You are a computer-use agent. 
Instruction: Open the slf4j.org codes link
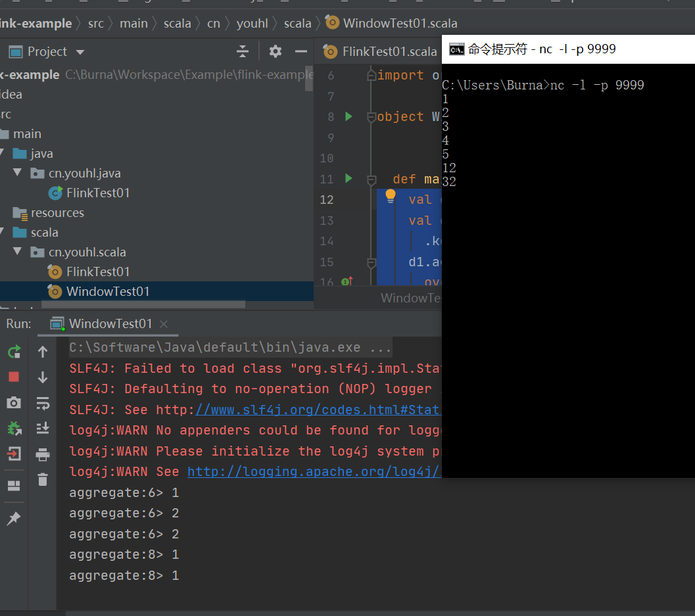(x=318, y=410)
